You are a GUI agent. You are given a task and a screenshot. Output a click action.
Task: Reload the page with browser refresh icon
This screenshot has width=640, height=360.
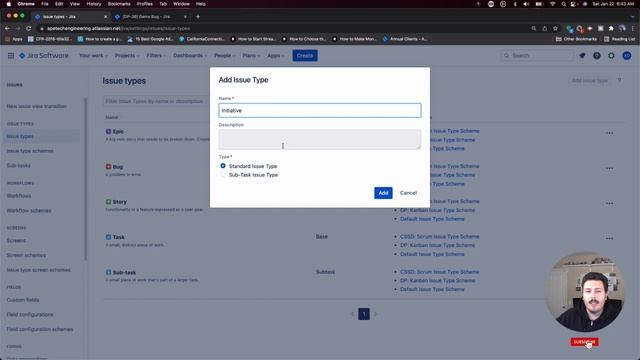pyautogui.click(x=29, y=28)
